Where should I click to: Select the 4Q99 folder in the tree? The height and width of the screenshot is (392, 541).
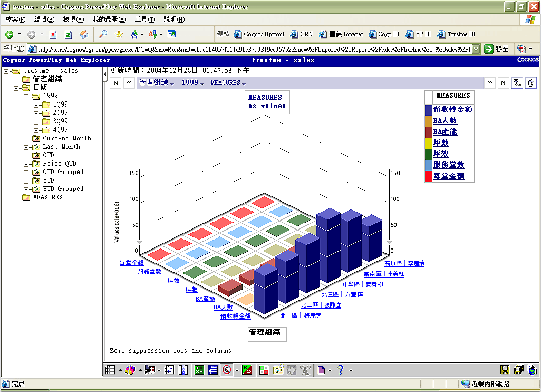point(61,130)
